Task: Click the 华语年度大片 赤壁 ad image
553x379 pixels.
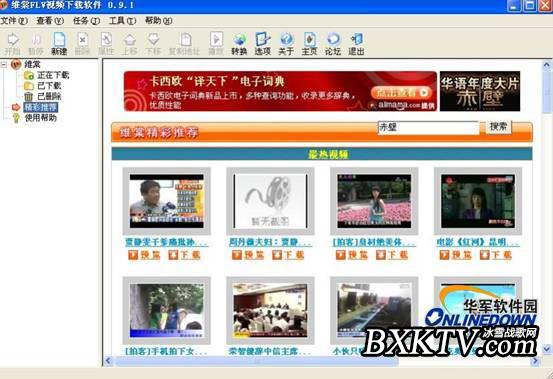Action: (480, 91)
